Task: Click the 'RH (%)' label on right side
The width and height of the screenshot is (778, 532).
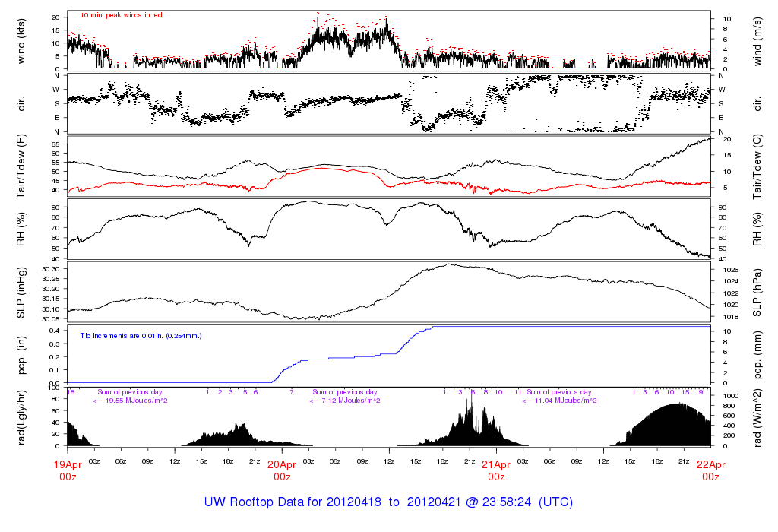Action: tap(757, 230)
